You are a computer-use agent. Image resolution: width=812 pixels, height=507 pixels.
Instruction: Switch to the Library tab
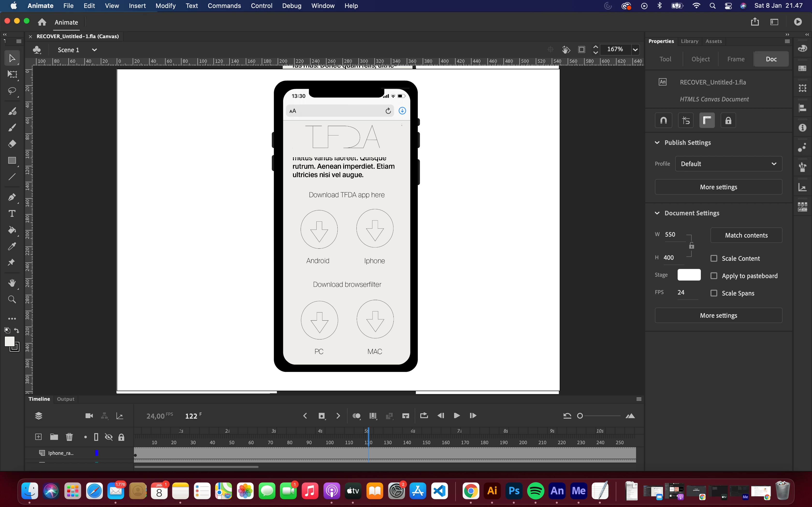pos(689,41)
